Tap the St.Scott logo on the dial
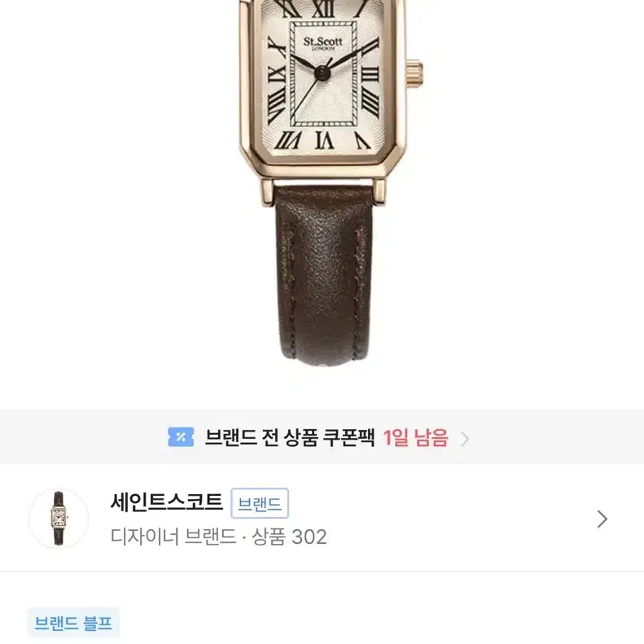Viewport: 644px width, 644px height. click(x=323, y=42)
